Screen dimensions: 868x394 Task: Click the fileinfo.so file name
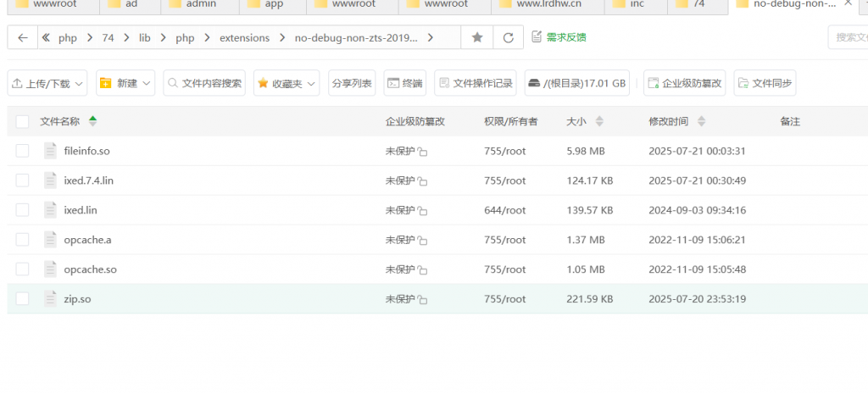(87, 151)
